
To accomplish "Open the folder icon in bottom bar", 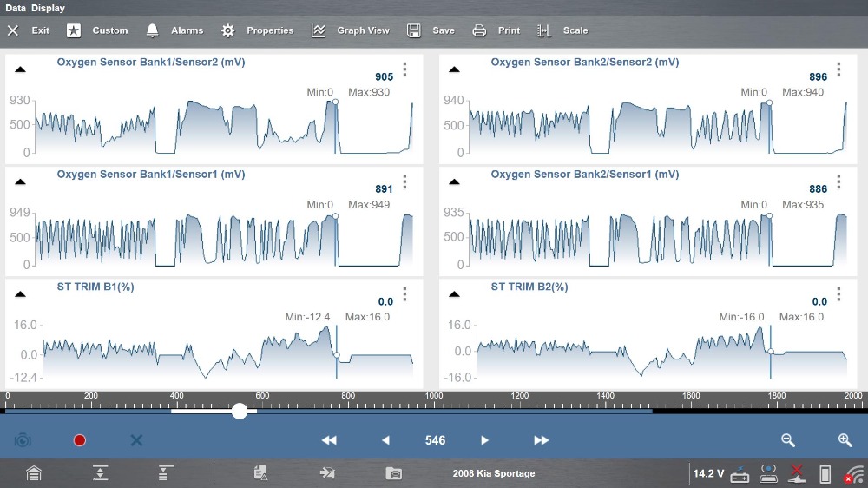I will pos(394,473).
